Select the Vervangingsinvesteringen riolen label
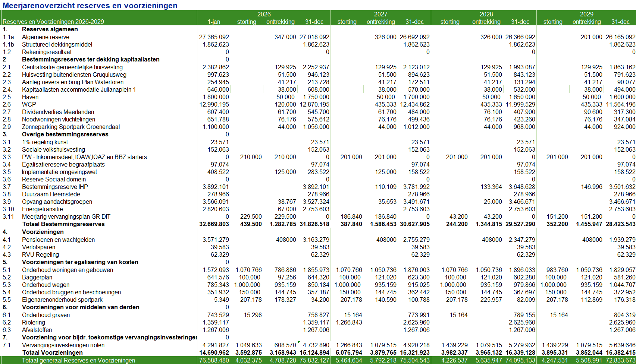 coord(63,345)
